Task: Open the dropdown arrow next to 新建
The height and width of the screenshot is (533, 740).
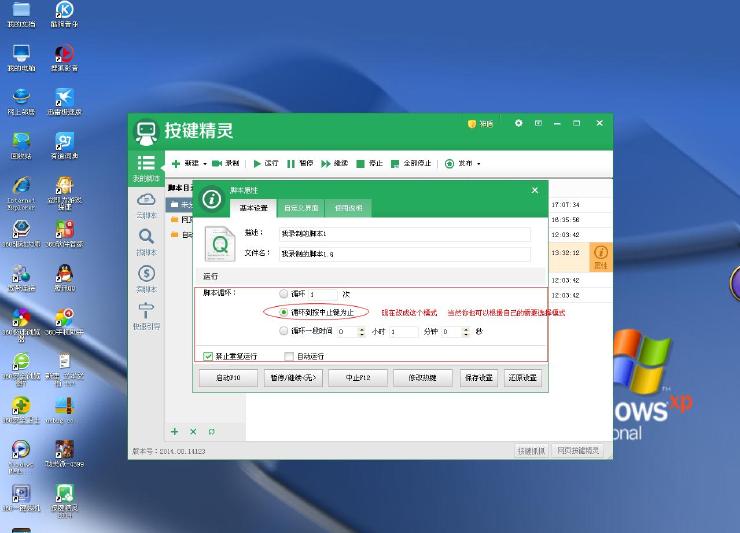Action: pos(205,164)
